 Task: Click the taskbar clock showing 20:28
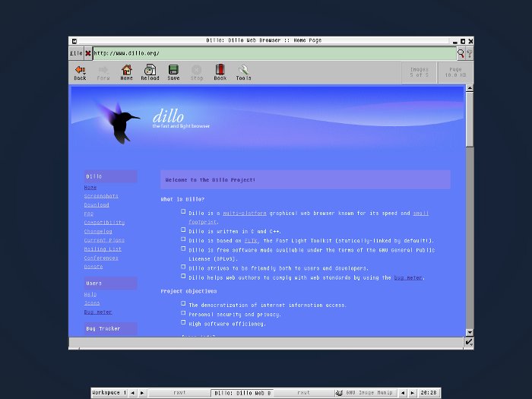tap(429, 393)
